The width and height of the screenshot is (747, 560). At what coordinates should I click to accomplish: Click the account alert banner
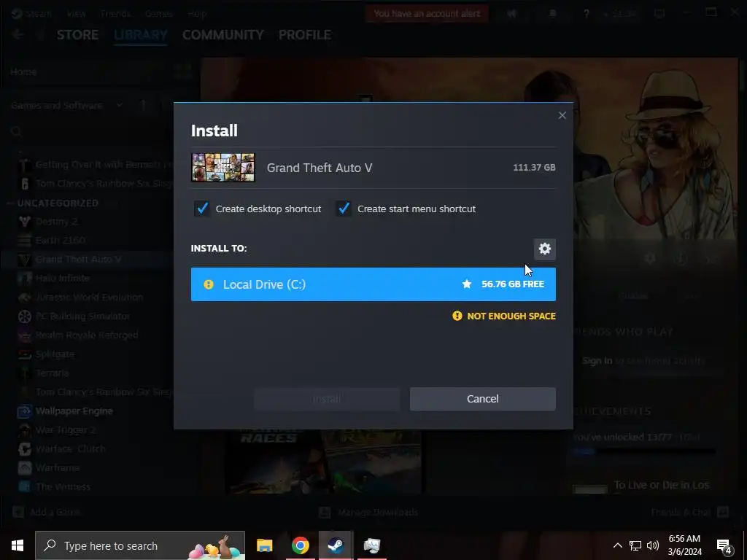pos(427,13)
